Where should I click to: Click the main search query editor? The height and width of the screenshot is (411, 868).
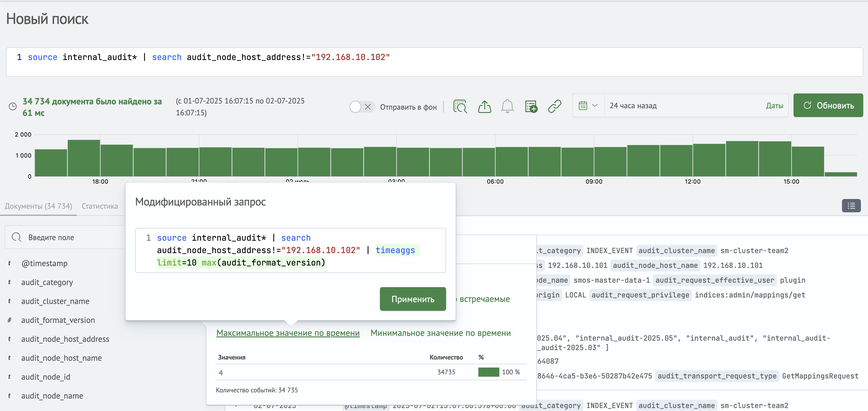point(434,62)
